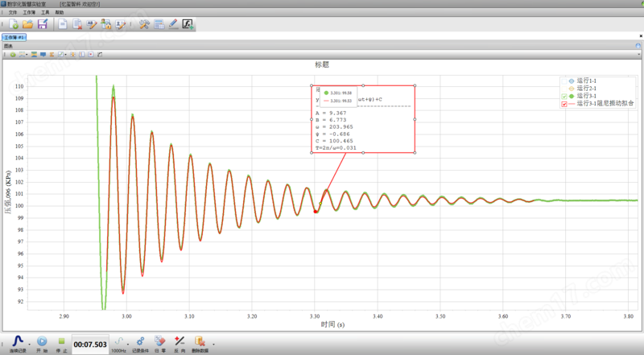Open the crossed tools settings icon
Screen dimensions: 644x355
(x=144, y=24)
